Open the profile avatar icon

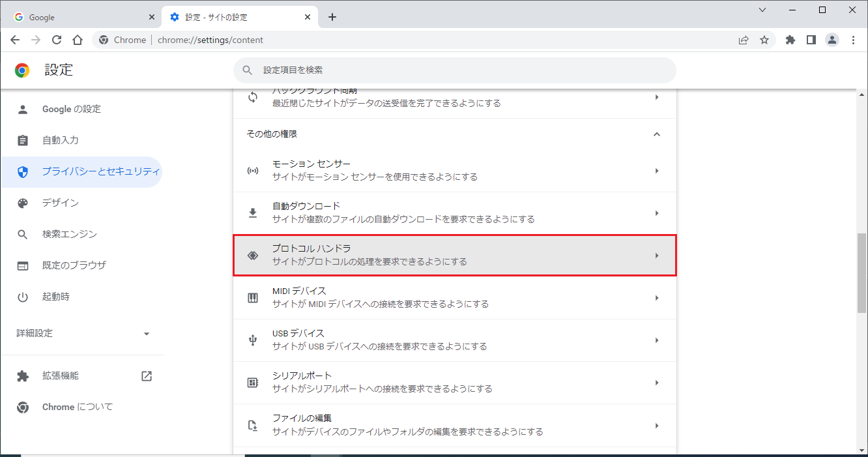(x=832, y=40)
